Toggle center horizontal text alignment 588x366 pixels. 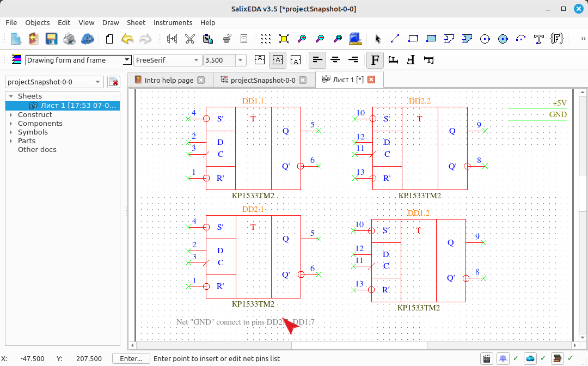(335, 60)
